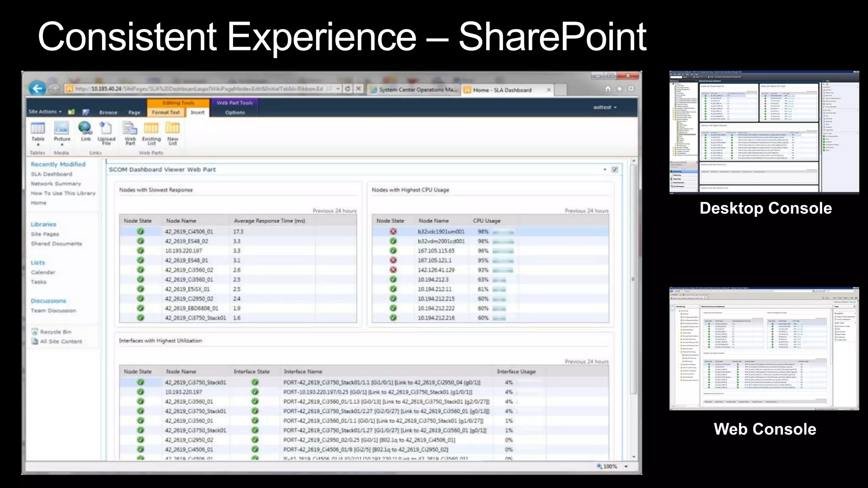The width and height of the screenshot is (868, 488).
Task: Open the Shared Documents library link
Action: click(56, 244)
